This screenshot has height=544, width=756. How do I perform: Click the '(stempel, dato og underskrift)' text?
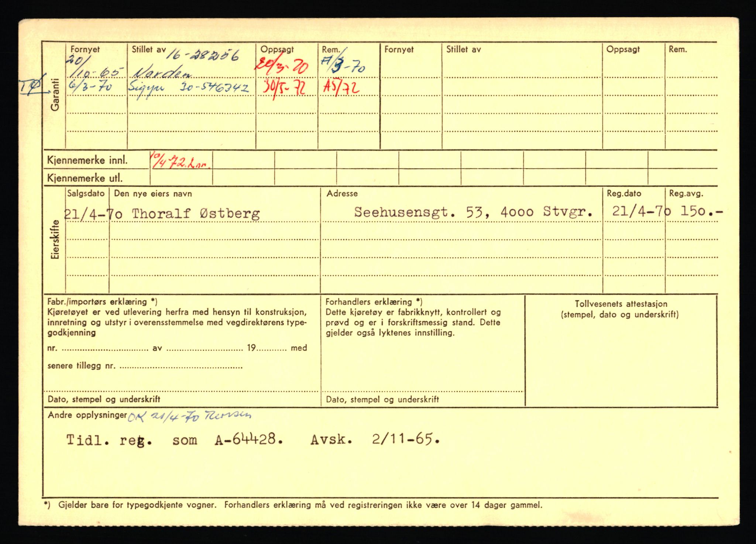[x=619, y=315]
